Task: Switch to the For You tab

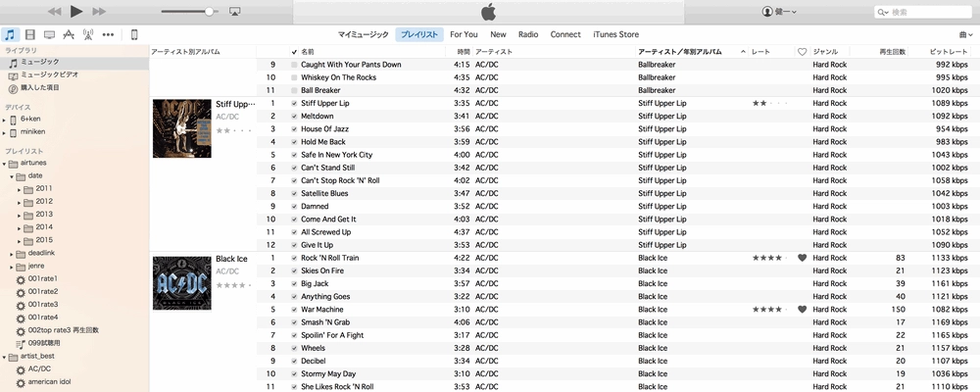Action: (x=464, y=34)
